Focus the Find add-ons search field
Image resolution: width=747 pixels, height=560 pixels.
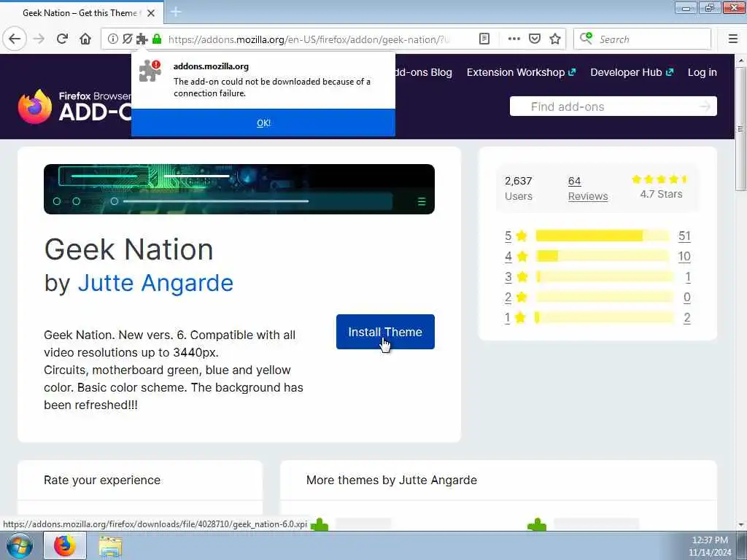coord(613,106)
